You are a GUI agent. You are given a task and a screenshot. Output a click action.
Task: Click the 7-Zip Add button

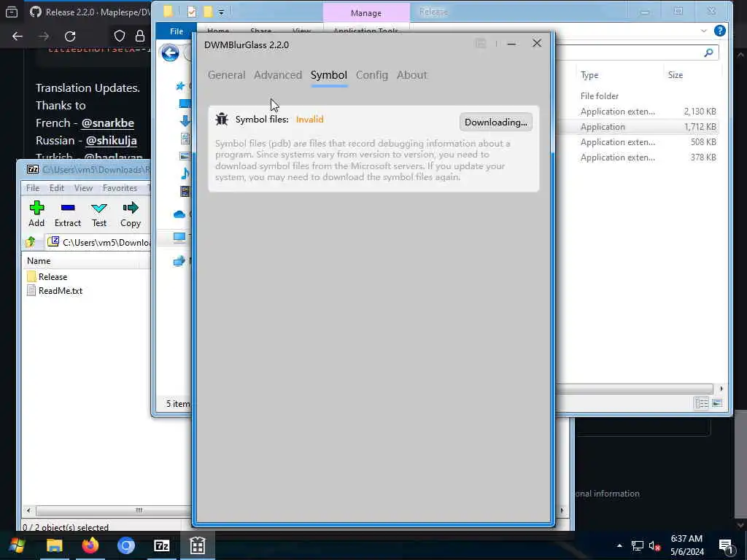(36, 214)
